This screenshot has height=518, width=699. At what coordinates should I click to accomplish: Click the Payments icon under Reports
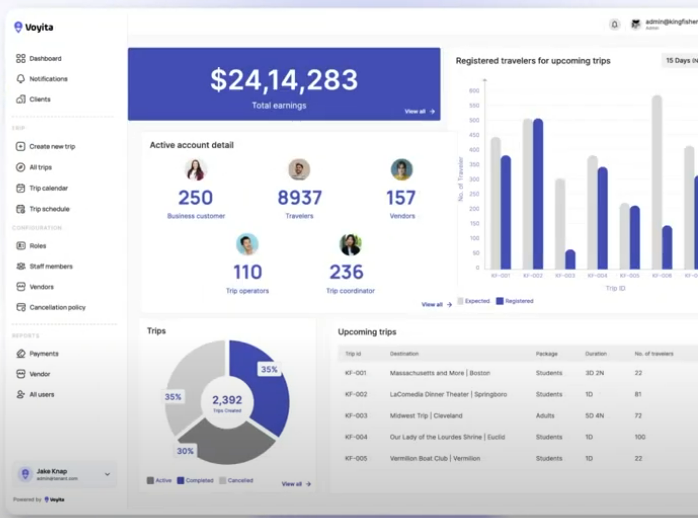click(x=21, y=354)
